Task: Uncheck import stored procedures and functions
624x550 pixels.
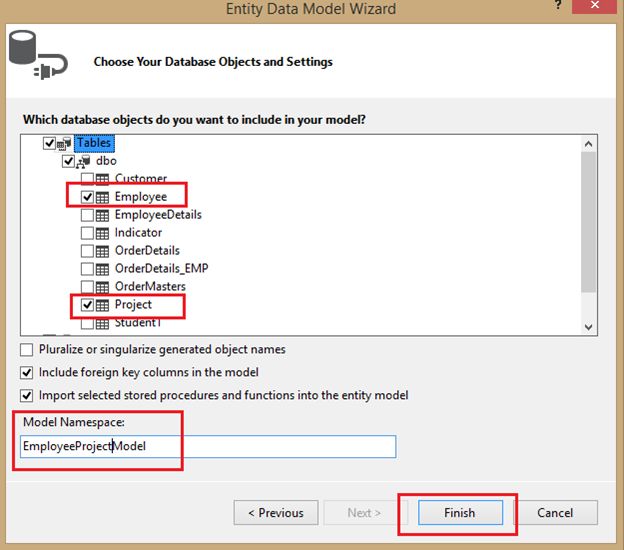Action: (27, 395)
